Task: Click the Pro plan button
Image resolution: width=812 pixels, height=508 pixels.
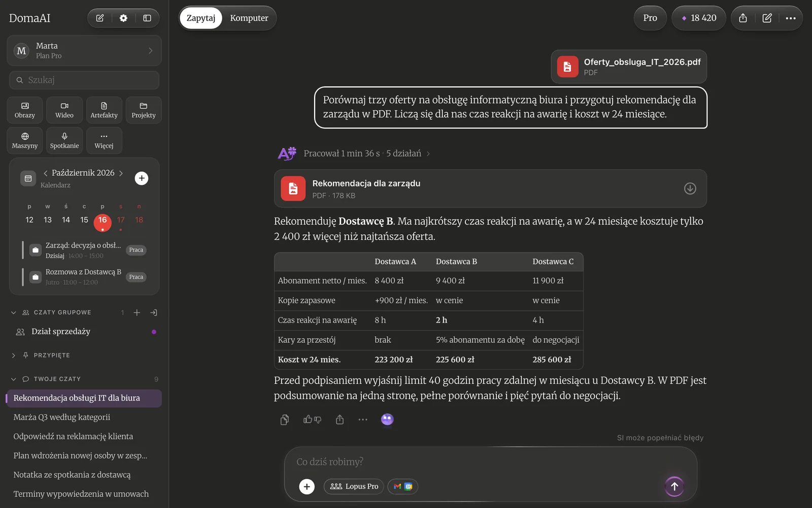Action: click(650, 18)
